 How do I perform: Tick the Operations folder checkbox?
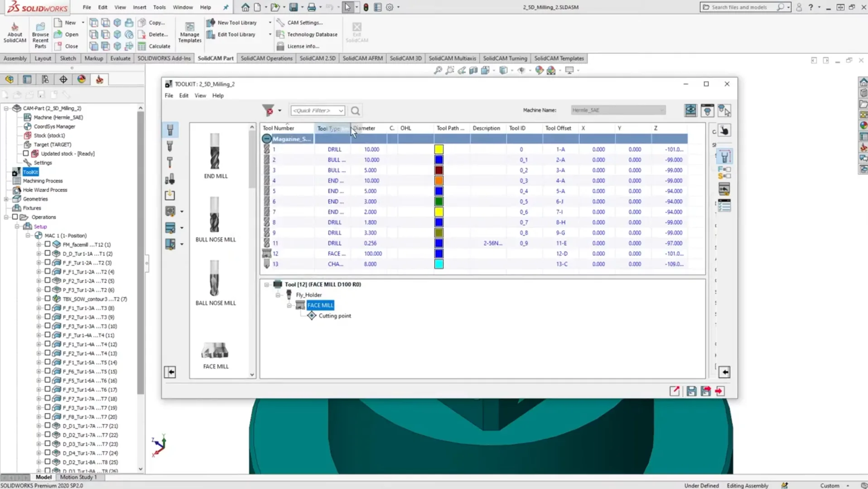[x=15, y=217]
